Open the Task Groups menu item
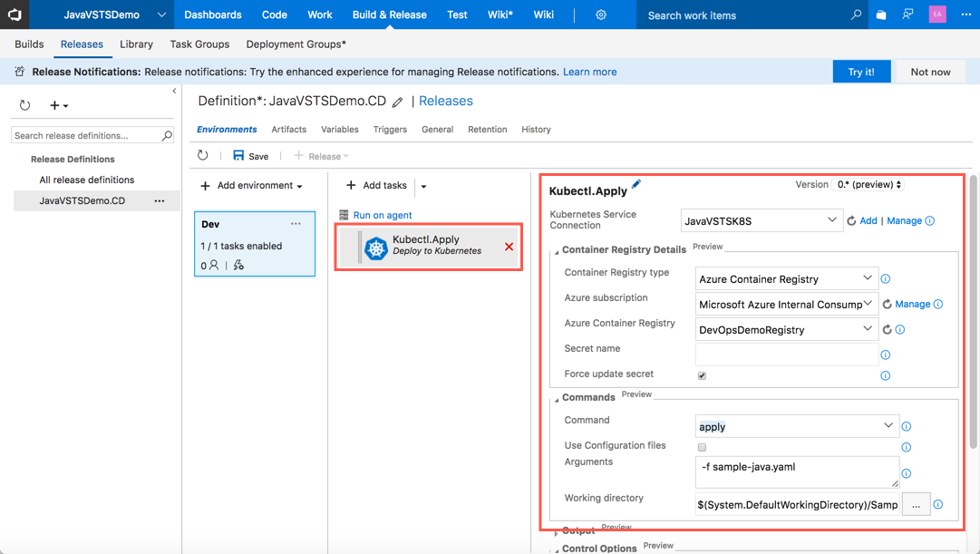The width and height of the screenshot is (980, 554). click(x=199, y=44)
